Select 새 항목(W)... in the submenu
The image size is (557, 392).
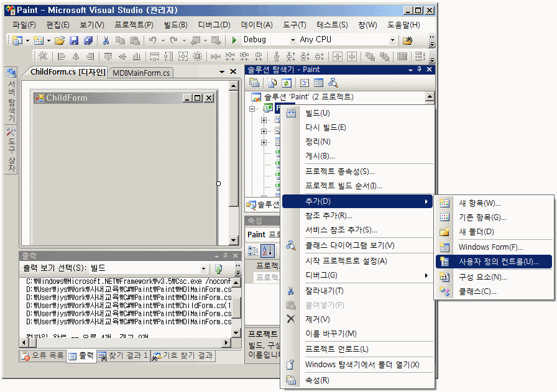click(x=494, y=203)
